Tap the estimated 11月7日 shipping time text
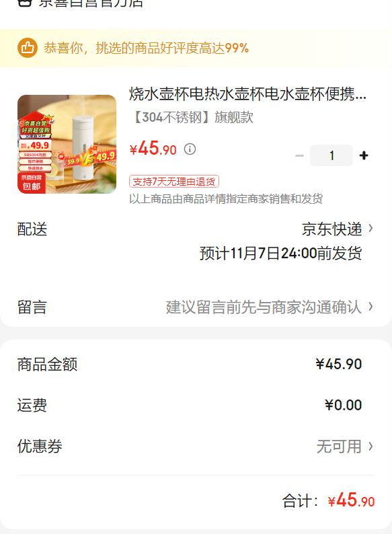The width and height of the screenshot is (392, 534). pos(280,254)
